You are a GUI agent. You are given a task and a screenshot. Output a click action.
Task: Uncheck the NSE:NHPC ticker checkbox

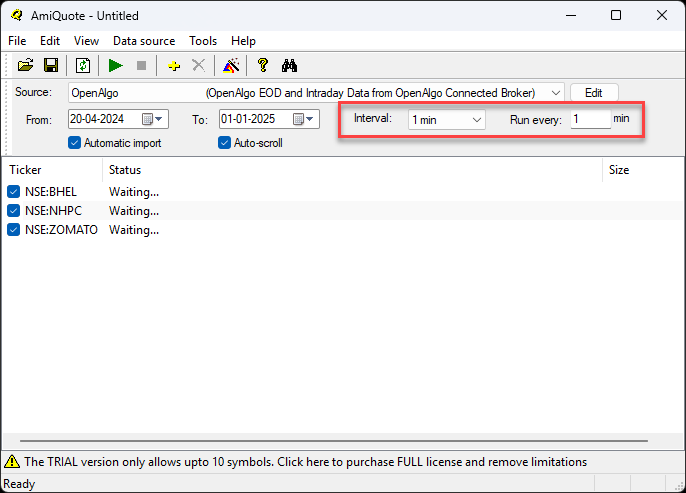pyautogui.click(x=14, y=210)
